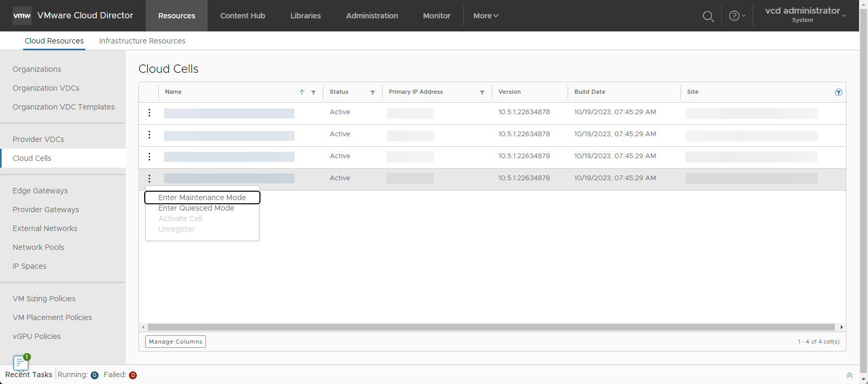This screenshot has width=868, height=384.
Task: Open IP Spaces in sidebar
Action: click(29, 266)
